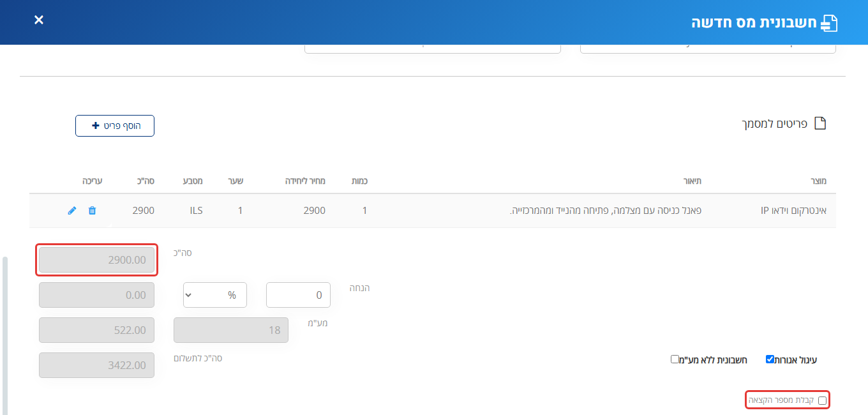Close the חשבונית מס חדשה dialog

(x=39, y=20)
